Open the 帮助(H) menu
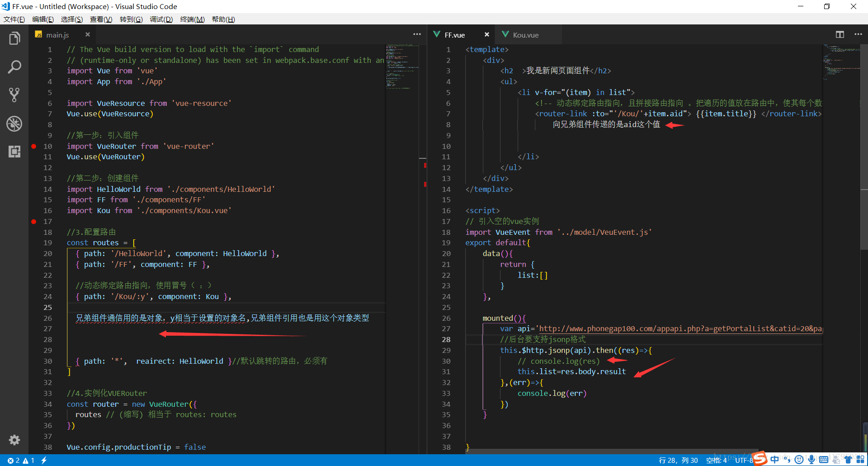The width and height of the screenshot is (868, 466). (x=223, y=19)
